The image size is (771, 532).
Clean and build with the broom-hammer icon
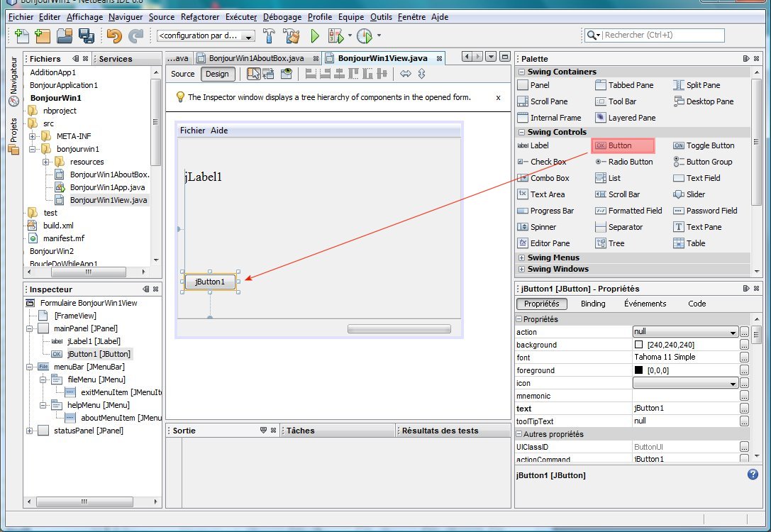pyautogui.click(x=292, y=35)
